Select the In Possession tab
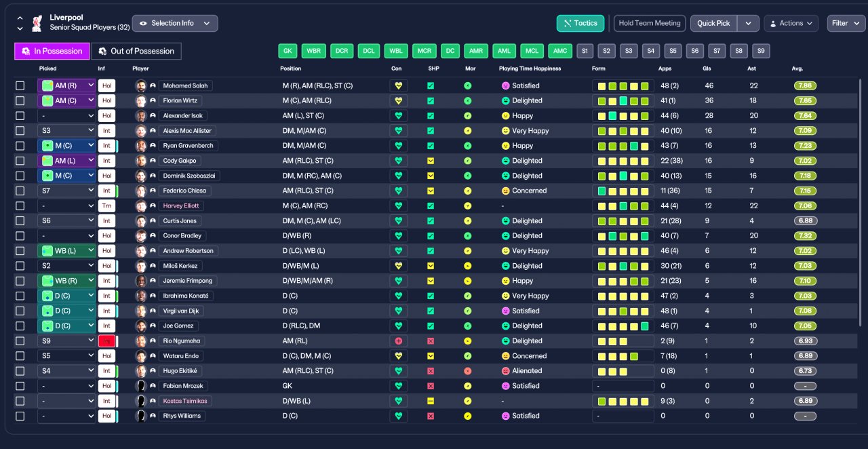868x449 pixels. pos(52,51)
